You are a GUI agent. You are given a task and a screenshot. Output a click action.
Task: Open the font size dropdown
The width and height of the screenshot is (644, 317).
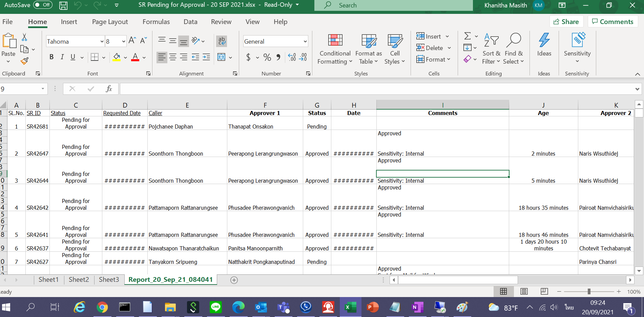pos(124,41)
